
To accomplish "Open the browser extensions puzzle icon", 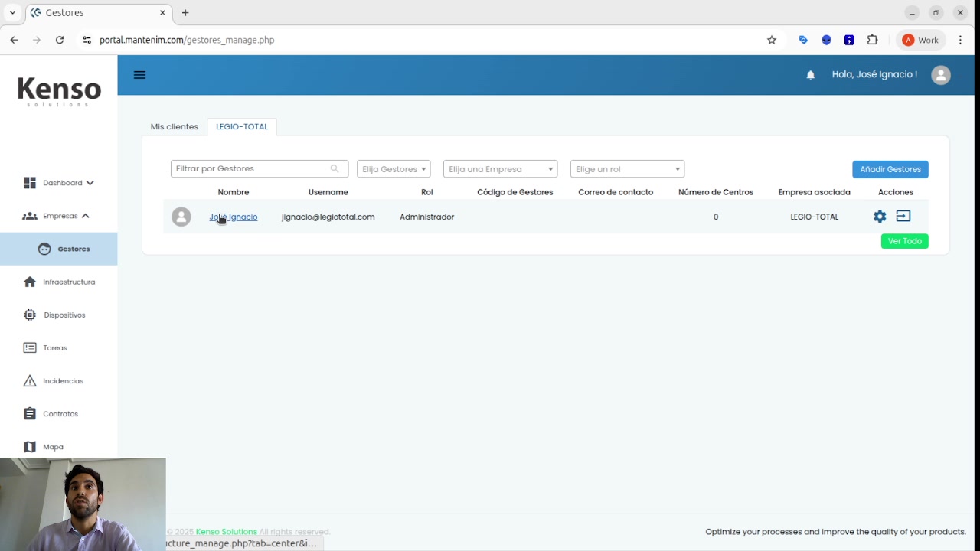I will pos(872,40).
